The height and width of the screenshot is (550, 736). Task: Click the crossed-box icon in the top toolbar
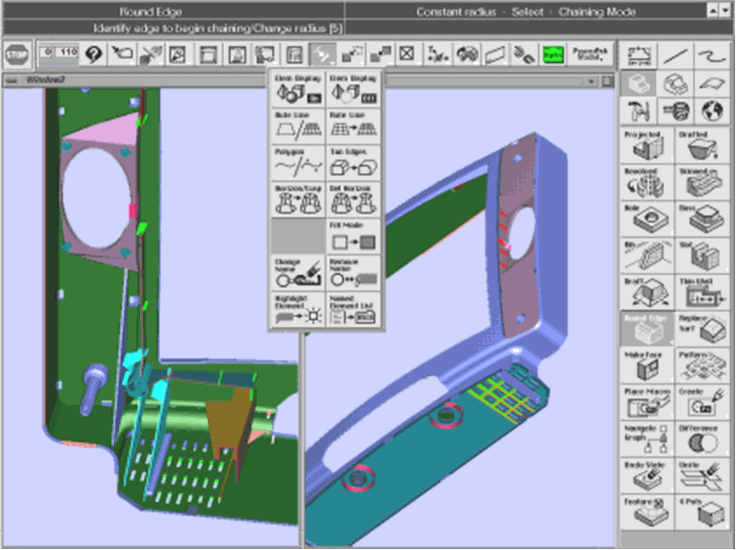tap(406, 54)
